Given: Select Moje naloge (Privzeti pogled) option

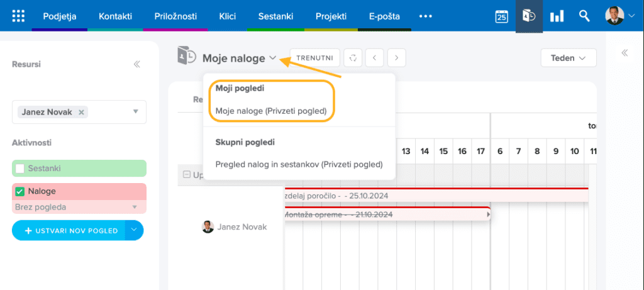Looking at the screenshot, I should coord(270,111).
